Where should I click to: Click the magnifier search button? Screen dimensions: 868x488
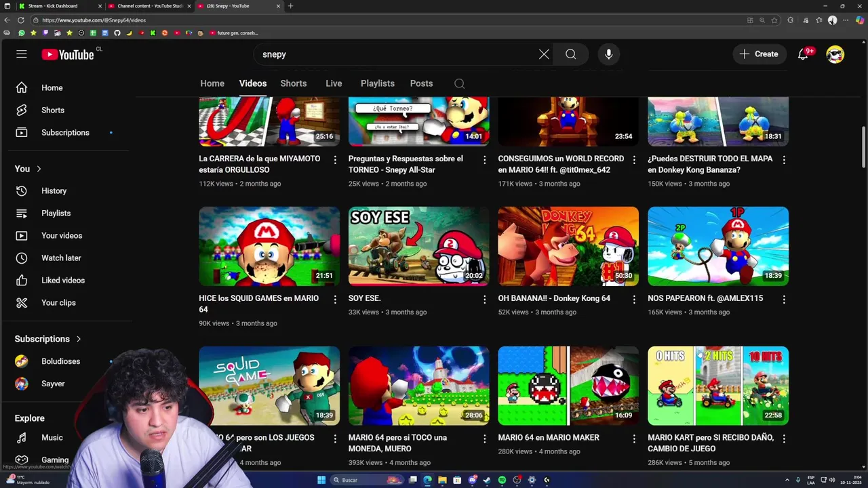coord(571,54)
